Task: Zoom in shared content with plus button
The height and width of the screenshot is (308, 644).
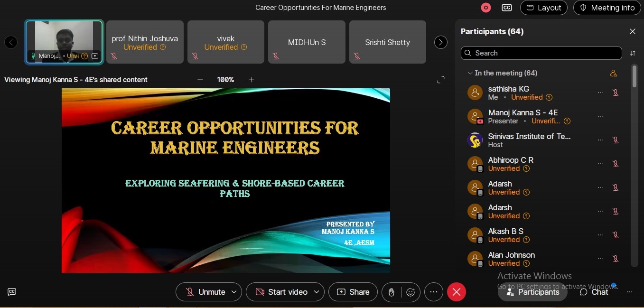Action: (x=252, y=80)
